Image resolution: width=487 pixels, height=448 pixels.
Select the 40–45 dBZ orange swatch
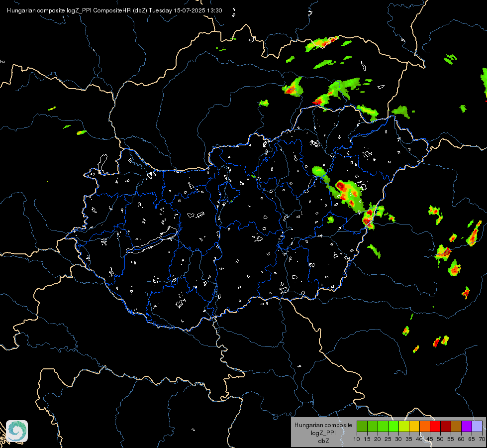[425, 426]
